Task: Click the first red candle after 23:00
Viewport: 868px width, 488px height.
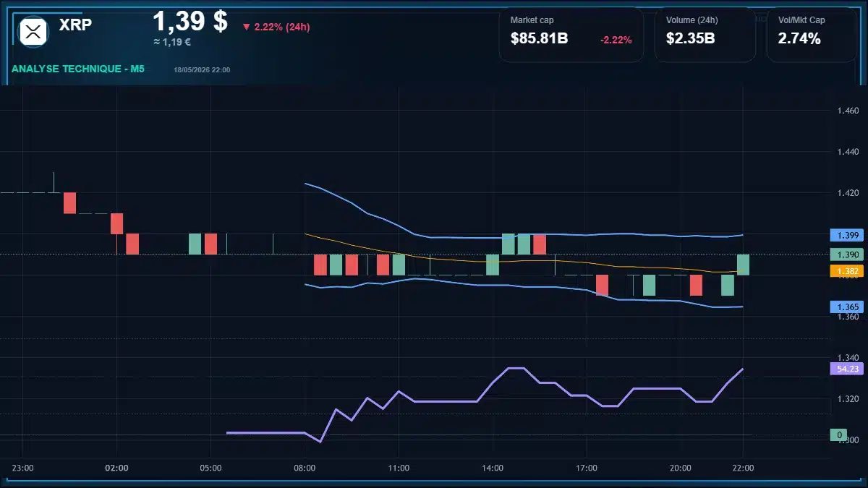Action: (69, 203)
